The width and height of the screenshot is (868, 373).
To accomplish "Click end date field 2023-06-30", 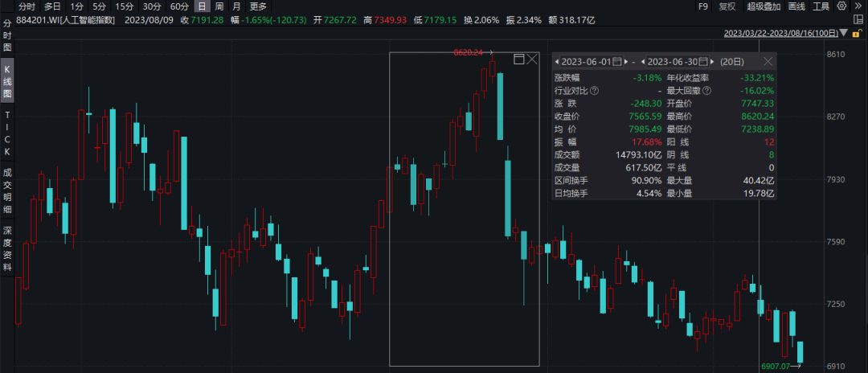I will point(671,61).
